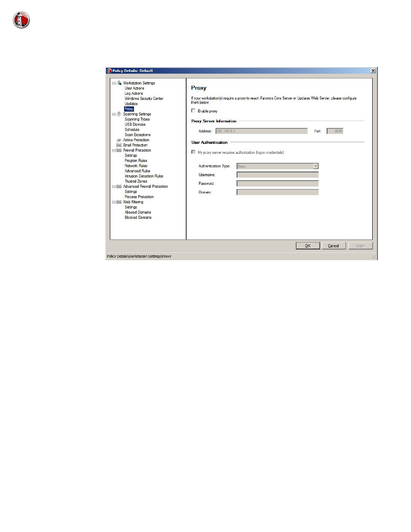Select User Actions in the tree
The width and height of the screenshot is (411, 532).
pos(134,88)
